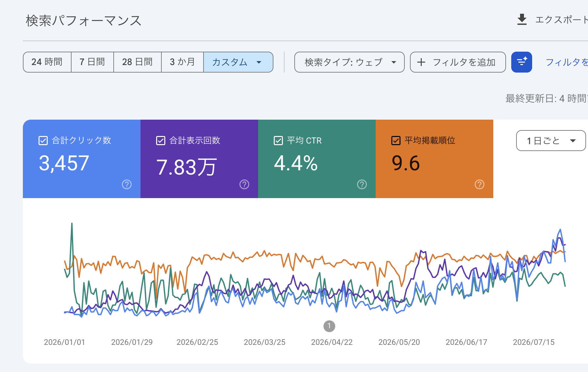Select the 24 時間 range tab
This screenshot has height=372, width=588.
pyautogui.click(x=47, y=62)
